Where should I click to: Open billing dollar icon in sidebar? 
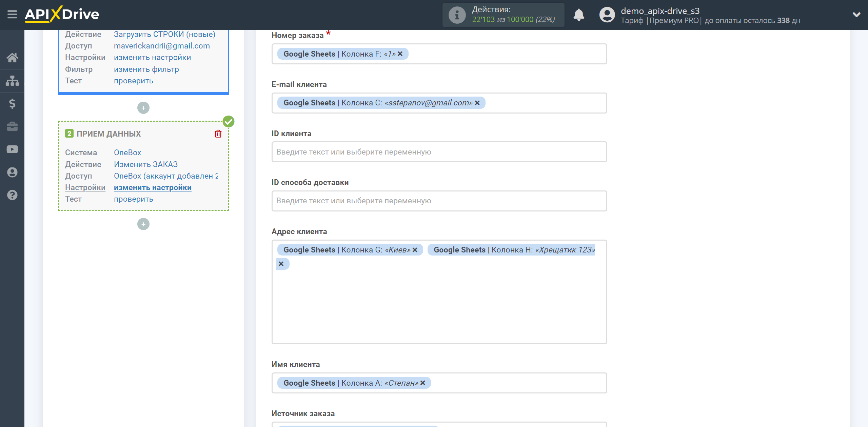[x=12, y=103]
